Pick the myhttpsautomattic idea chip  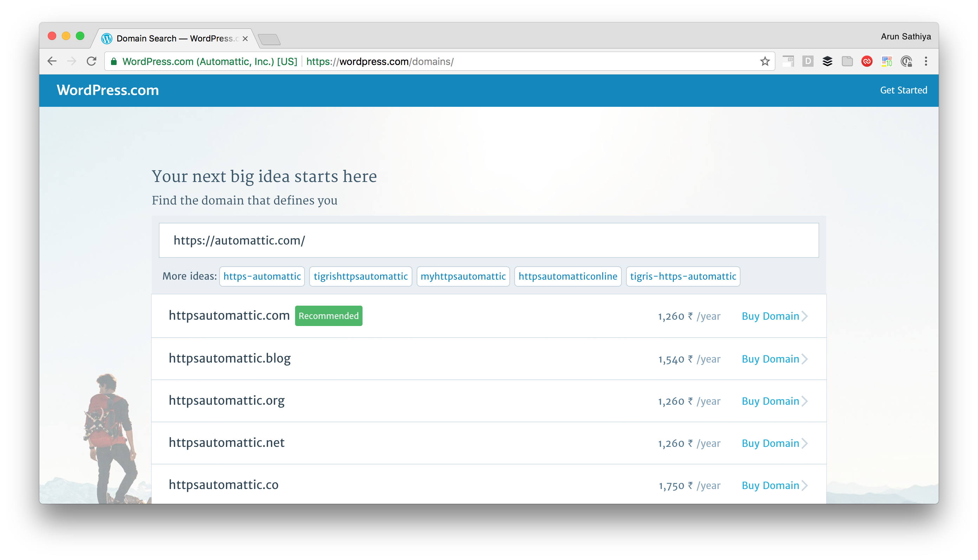point(463,276)
